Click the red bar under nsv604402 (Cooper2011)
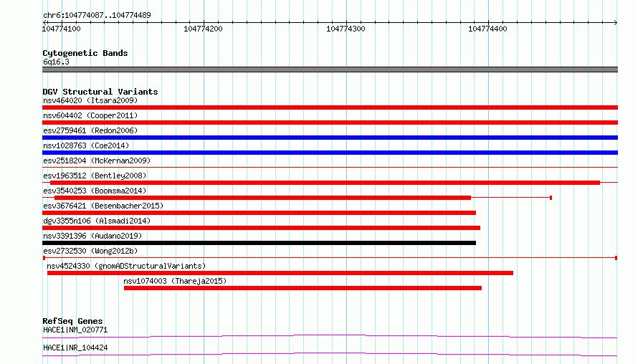 tap(330, 123)
